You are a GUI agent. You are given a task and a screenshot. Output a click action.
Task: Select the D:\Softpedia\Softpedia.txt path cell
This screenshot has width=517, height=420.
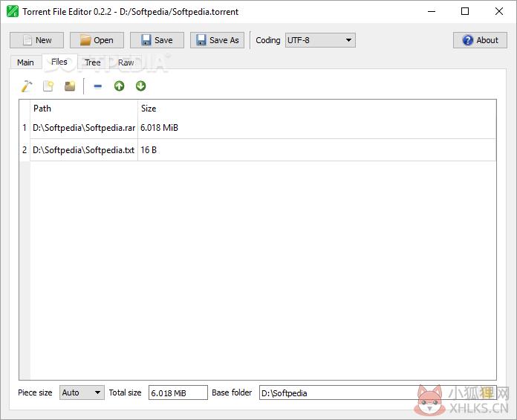84,150
